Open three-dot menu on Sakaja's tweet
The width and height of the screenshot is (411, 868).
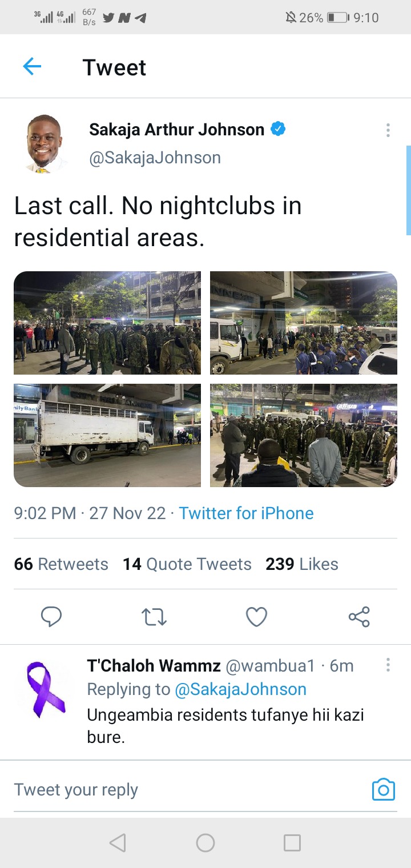[388, 130]
